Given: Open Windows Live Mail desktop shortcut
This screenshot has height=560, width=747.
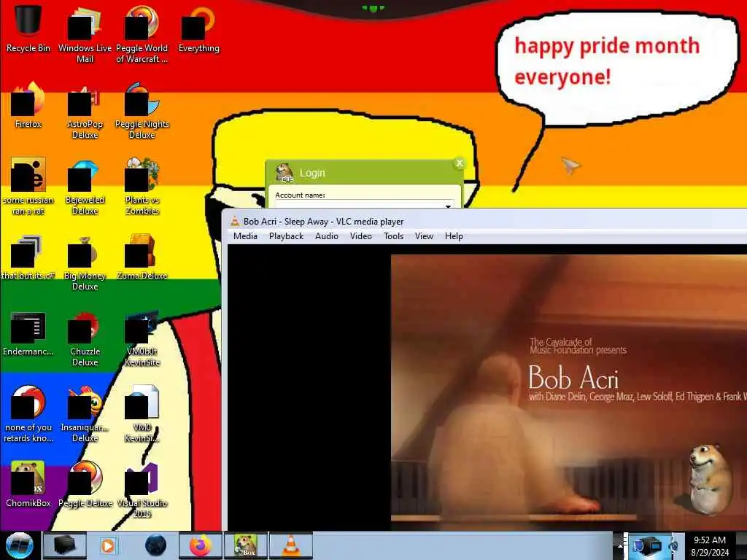Looking at the screenshot, I should coord(85,34).
